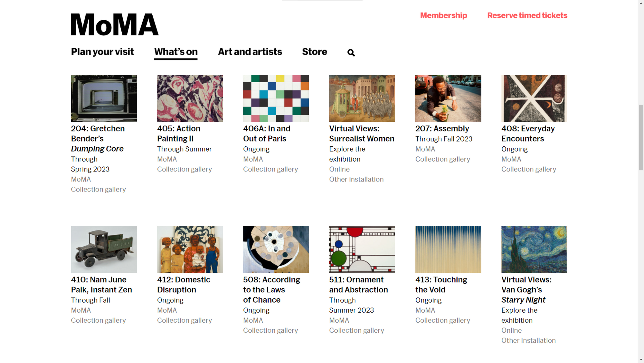Open 207: Assembly collection gallery
Viewport: 644px width, 363px height.
coord(442,128)
